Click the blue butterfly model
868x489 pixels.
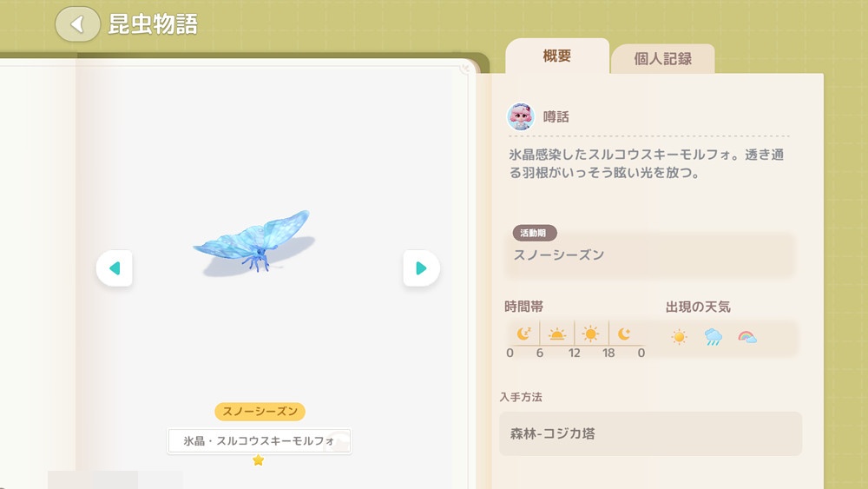pos(253,241)
